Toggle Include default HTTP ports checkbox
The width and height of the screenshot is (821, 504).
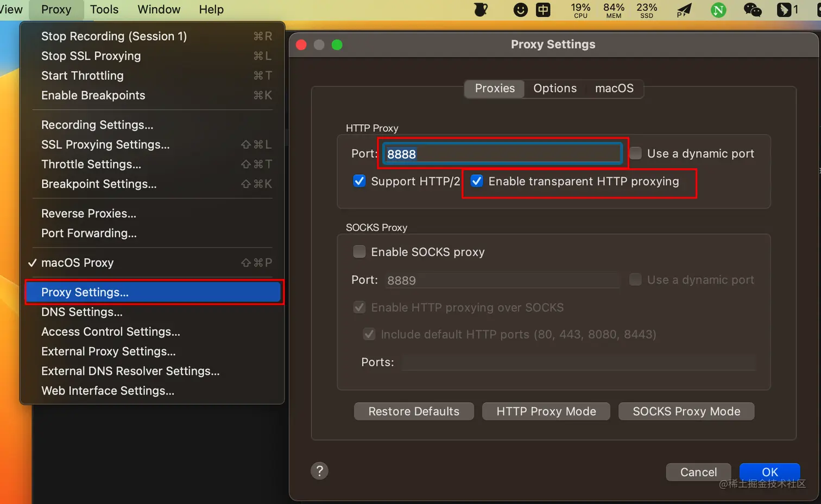[369, 334]
